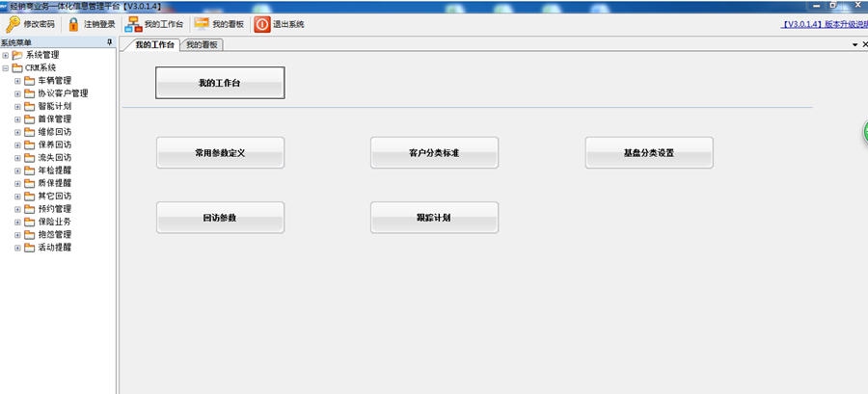Click the red power icon 退出系统
The image size is (868, 394).
[262, 24]
